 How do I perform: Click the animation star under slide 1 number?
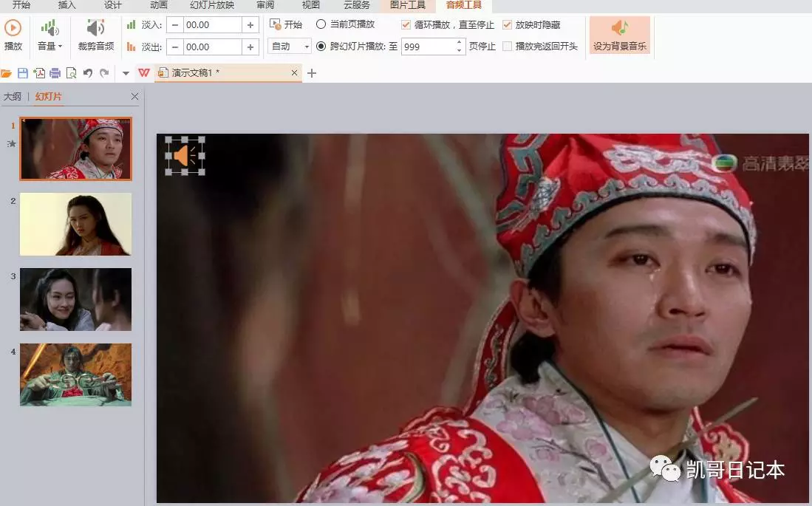tap(11, 143)
